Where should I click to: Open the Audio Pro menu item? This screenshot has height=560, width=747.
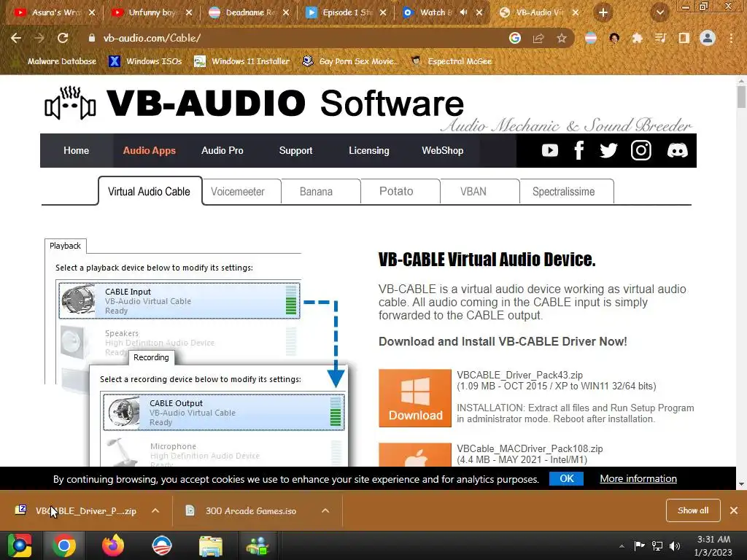(x=222, y=150)
